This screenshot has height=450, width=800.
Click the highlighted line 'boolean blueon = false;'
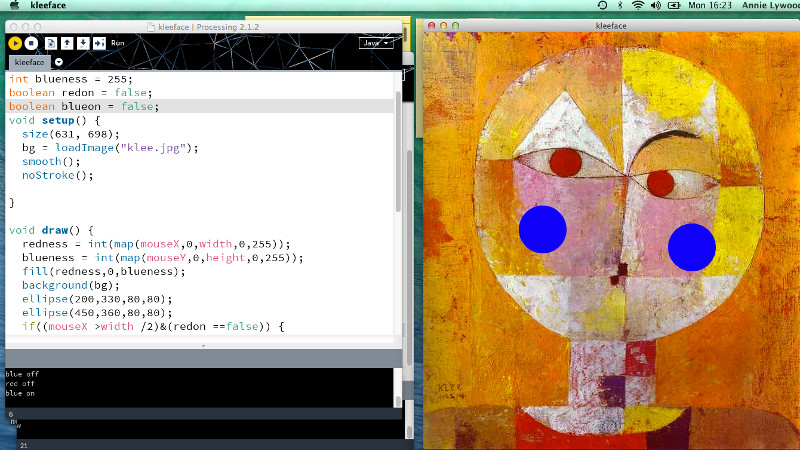(x=84, y=106)
